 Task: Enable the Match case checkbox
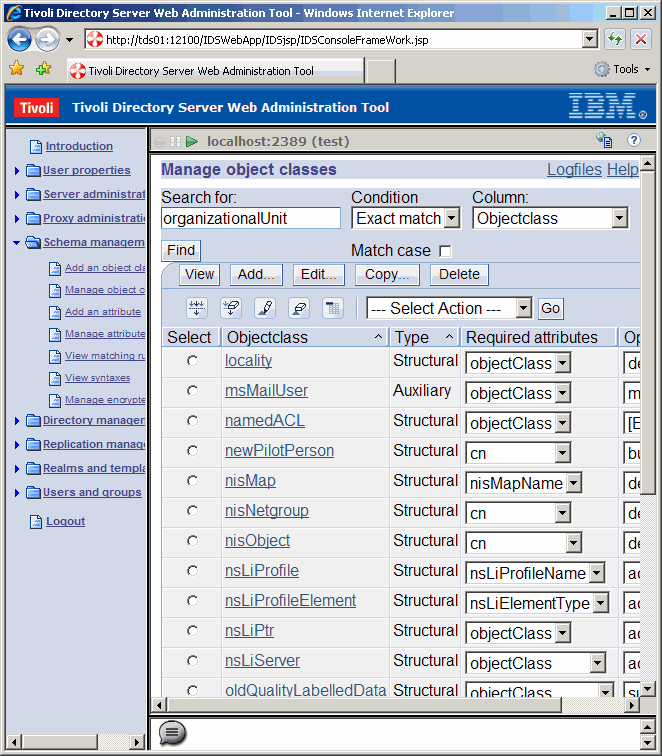point(446,251)
